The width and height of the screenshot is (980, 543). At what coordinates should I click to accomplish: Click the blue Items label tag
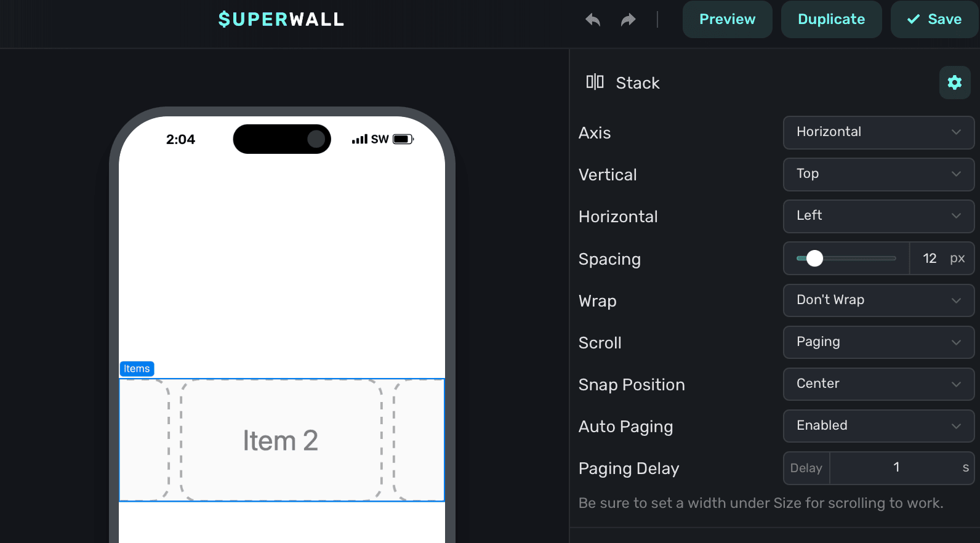[137, 369]
